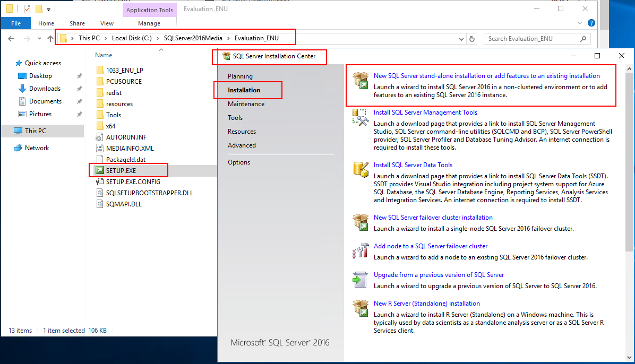The height and width of the screenshot is (364, 635).
Task: Click New SQL Server failover cluster installation link
Action: click(433, 218)
